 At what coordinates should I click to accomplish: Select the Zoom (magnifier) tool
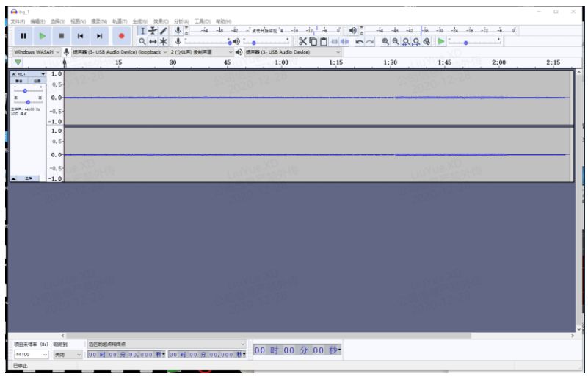[142, 41]
